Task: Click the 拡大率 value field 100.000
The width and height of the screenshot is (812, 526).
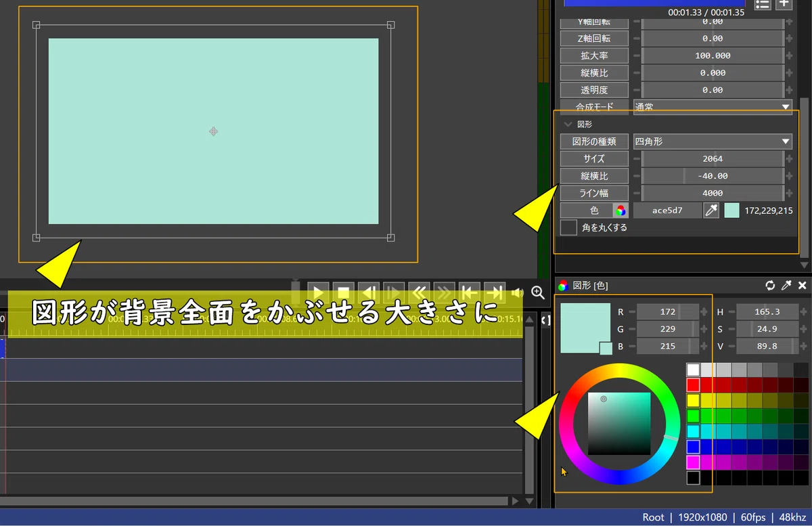Action: [x=713, y=56]
